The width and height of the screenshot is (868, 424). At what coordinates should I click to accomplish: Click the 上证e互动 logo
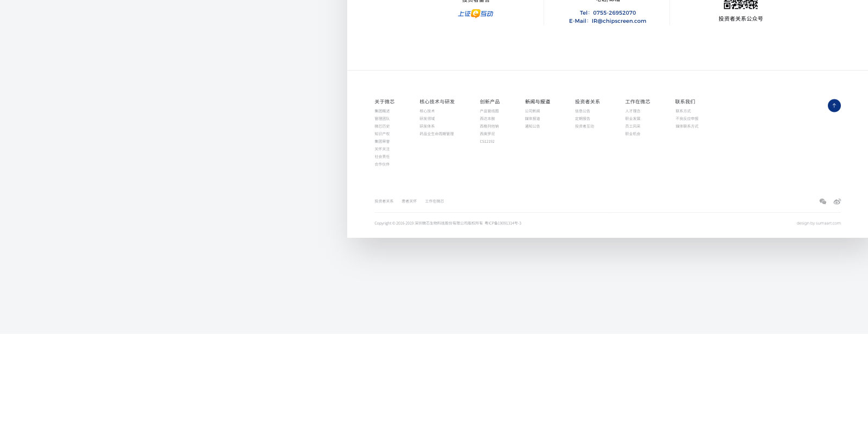[x=475, y=14]
